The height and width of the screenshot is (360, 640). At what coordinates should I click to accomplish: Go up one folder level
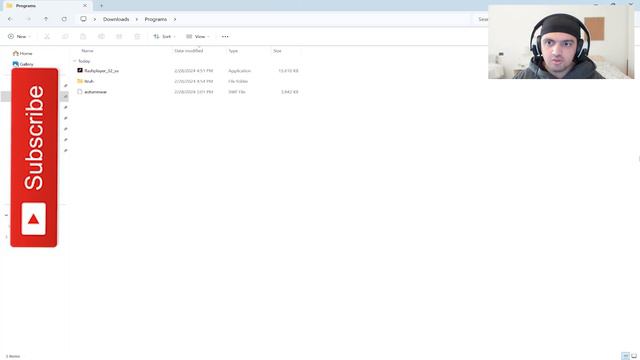46,19
